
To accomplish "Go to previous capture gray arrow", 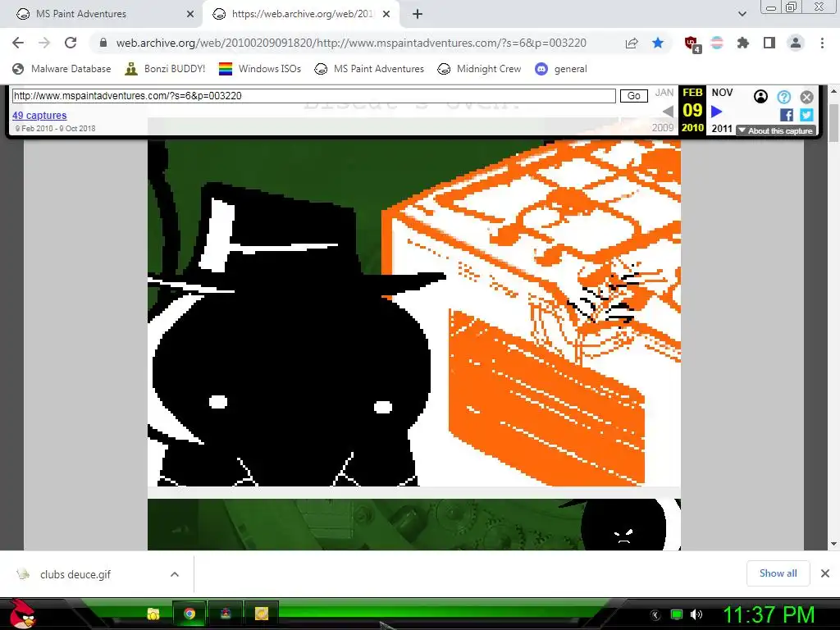I will (668, 112).
